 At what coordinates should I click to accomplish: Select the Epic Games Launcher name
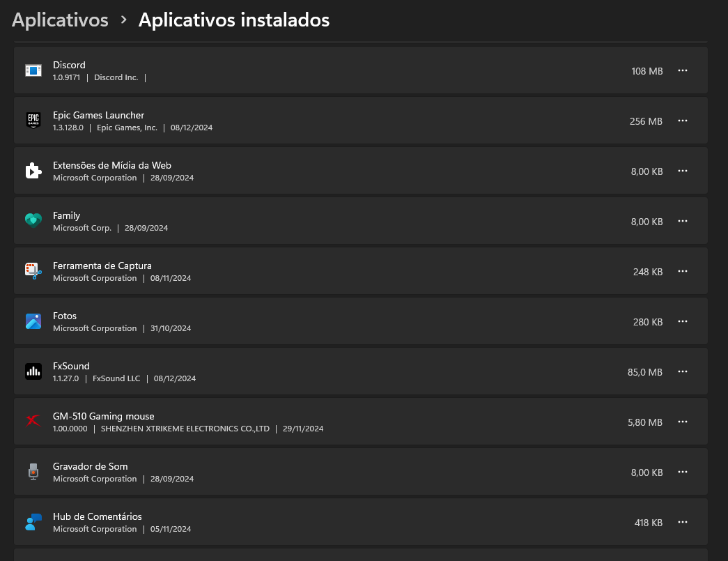(x=98, y=115)
